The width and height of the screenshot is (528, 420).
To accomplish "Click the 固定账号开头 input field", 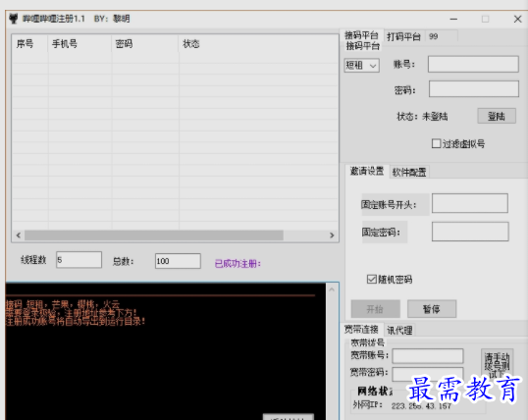I will click(x=470, y=203).
